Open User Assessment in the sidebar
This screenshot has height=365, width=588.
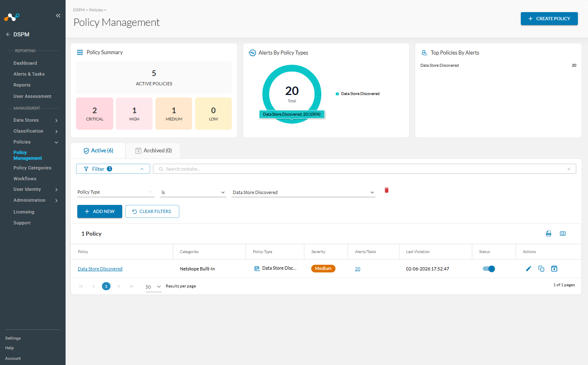pos(32,96)
